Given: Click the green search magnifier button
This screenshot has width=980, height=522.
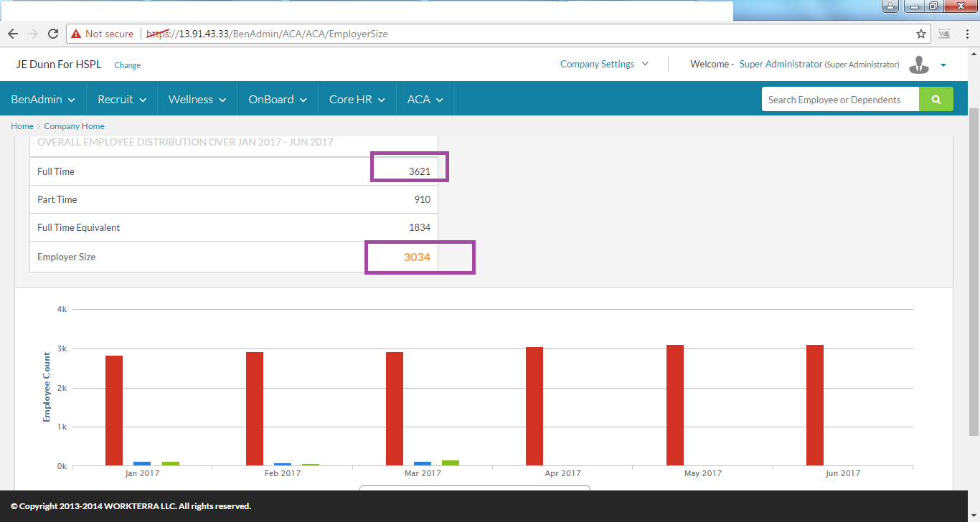Looking at the screenshot, I should (x=936, y=100).
